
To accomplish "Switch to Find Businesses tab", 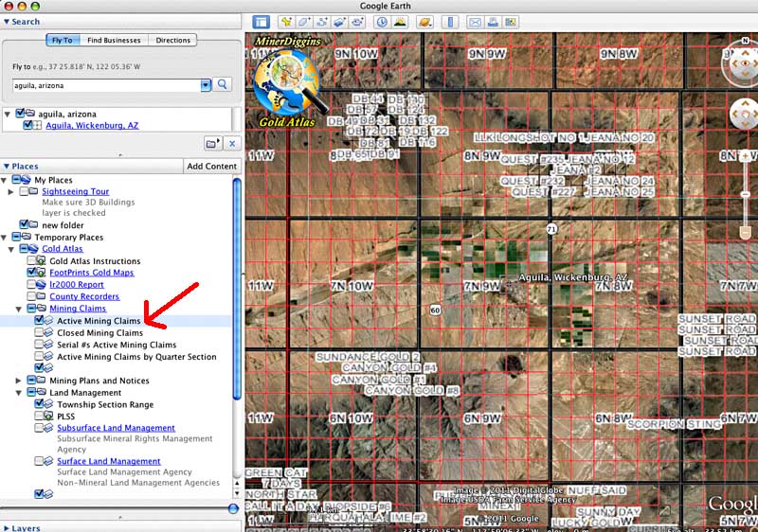I will coord(114,40).
